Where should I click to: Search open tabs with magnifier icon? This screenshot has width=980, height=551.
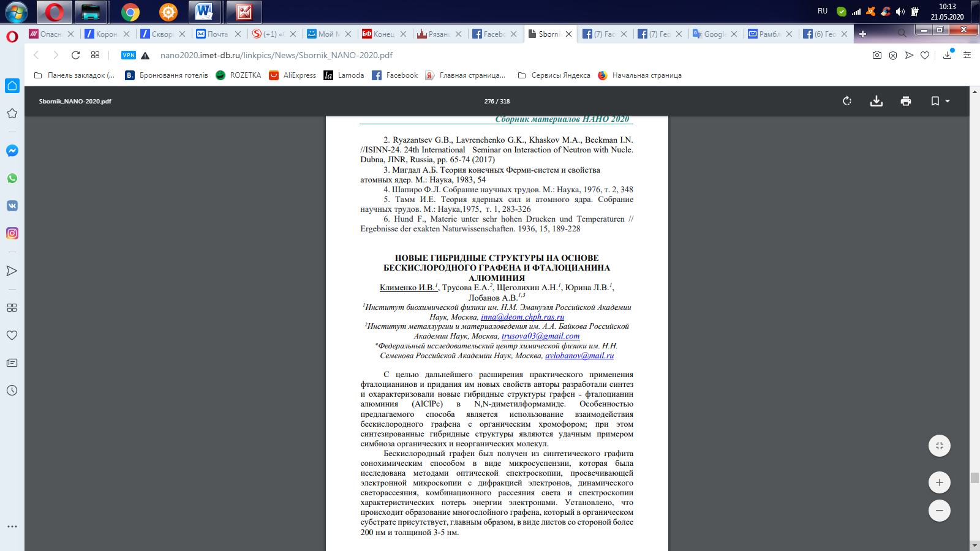coord(902,33)
